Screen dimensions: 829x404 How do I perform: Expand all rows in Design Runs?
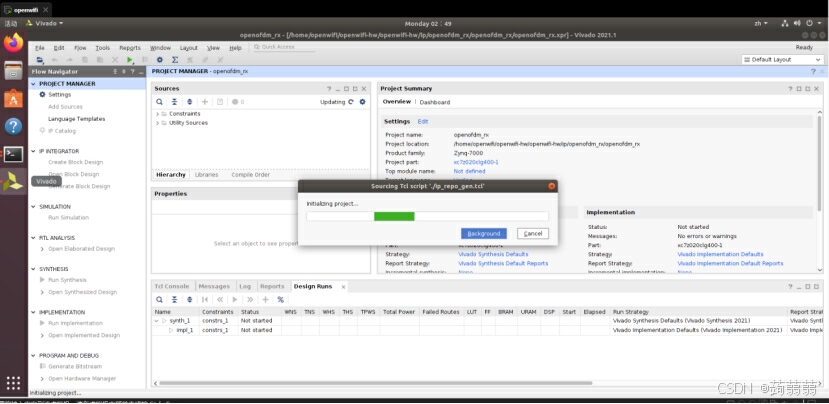coord(189,299)
